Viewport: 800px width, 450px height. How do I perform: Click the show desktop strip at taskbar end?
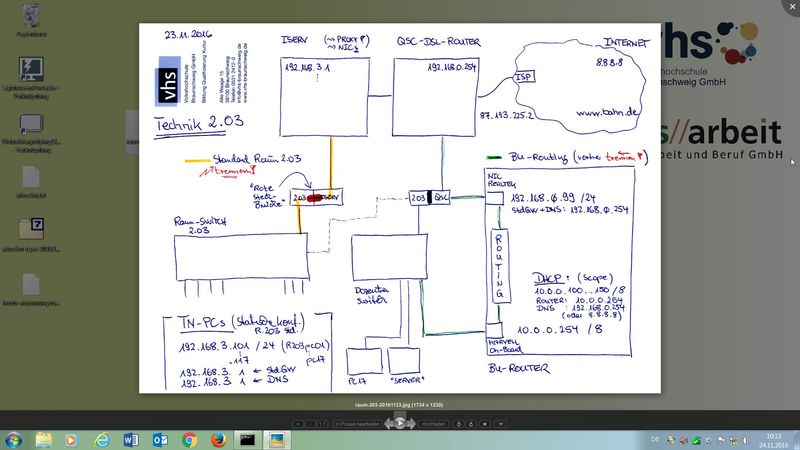796,440
